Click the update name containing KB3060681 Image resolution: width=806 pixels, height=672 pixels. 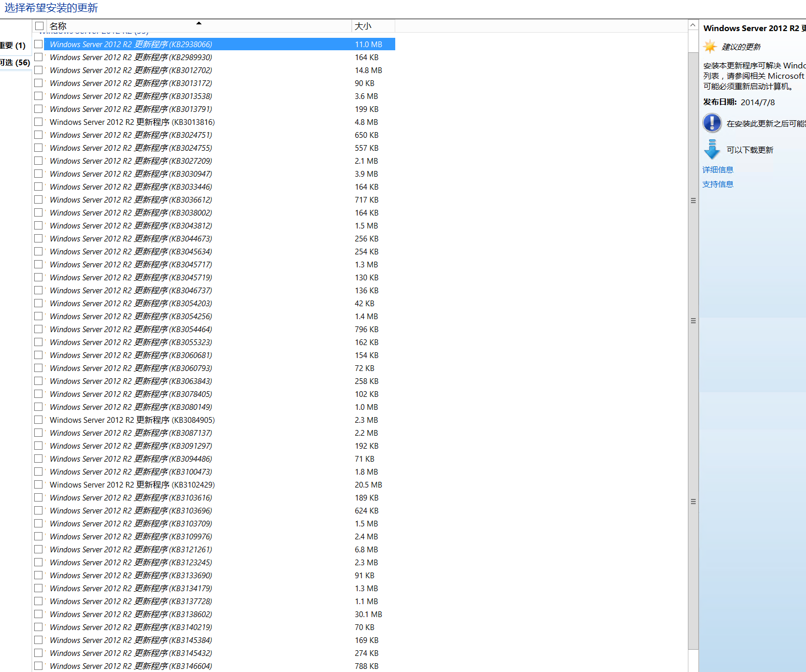[x=131, y=355]
